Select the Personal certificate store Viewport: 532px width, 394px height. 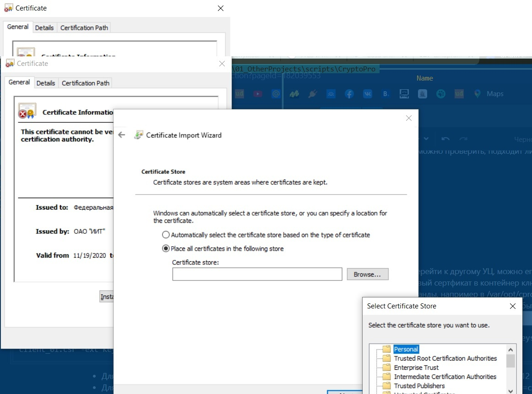(x=406, y=349)
